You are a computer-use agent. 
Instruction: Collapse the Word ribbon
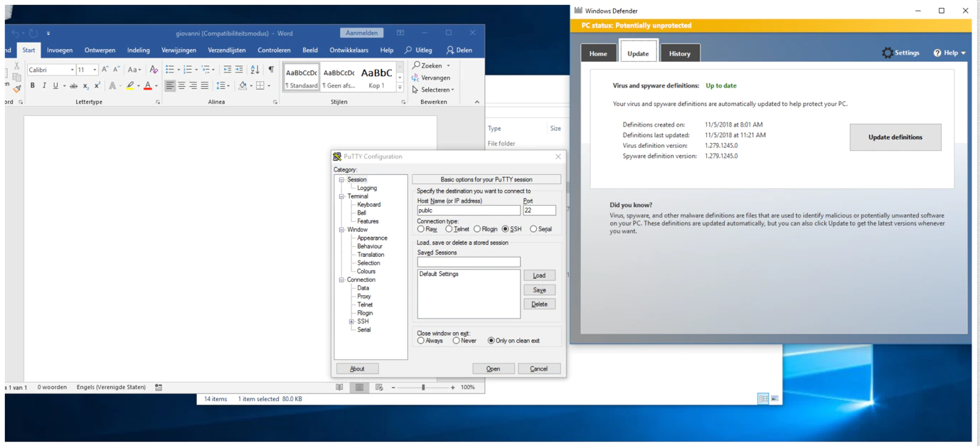point(477,102)
